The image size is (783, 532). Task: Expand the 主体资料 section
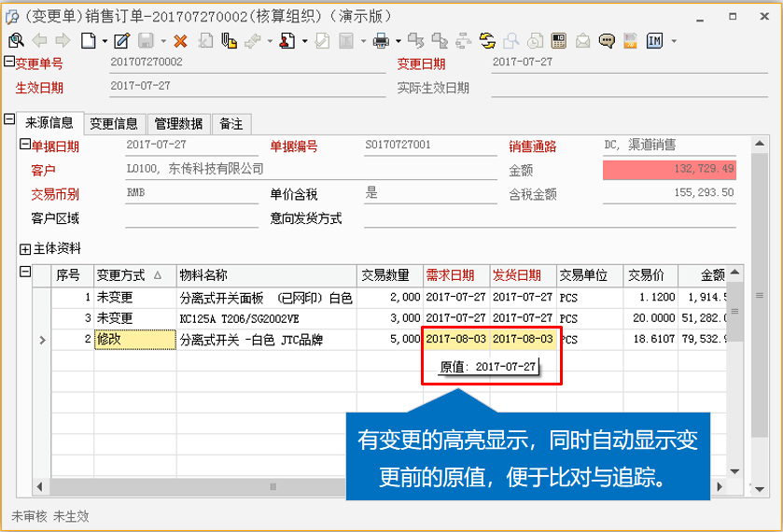25,249
